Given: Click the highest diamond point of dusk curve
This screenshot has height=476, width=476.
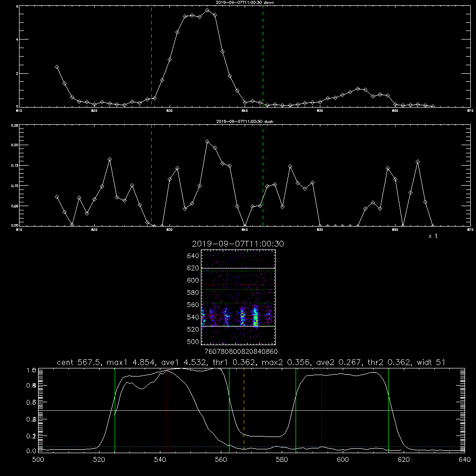Looking at the screenshot, I should pyautogui.click(x=208, y=142).
